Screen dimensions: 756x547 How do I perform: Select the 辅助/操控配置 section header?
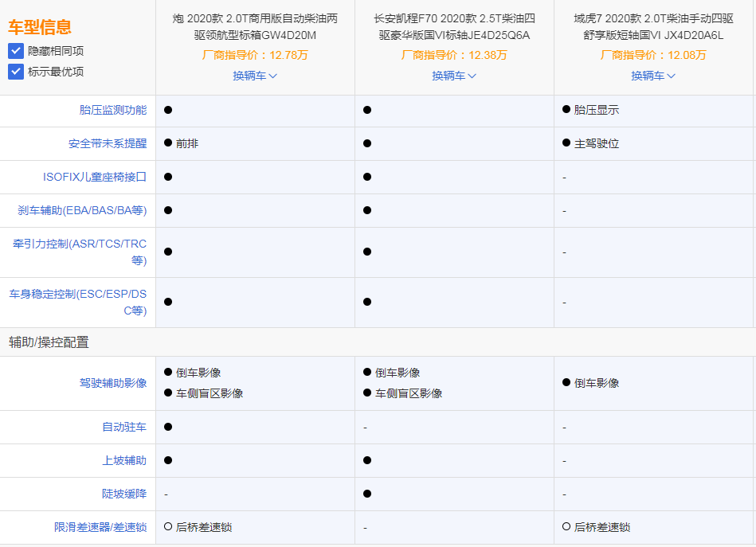click(49, 342)
